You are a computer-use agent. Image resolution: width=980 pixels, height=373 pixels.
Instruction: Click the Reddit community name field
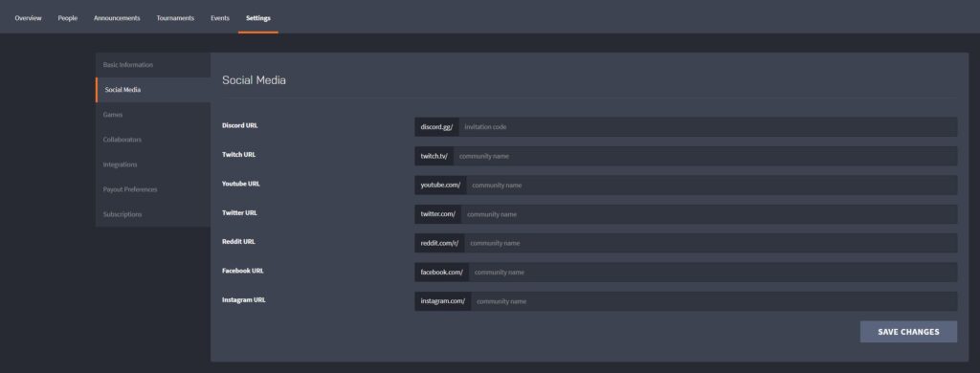tap(711, 243)
